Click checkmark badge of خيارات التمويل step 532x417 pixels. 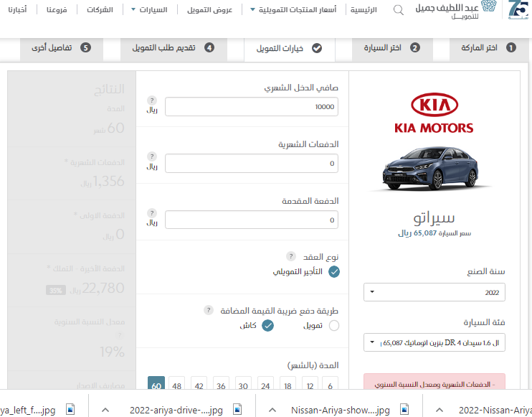tap(317, 48)
